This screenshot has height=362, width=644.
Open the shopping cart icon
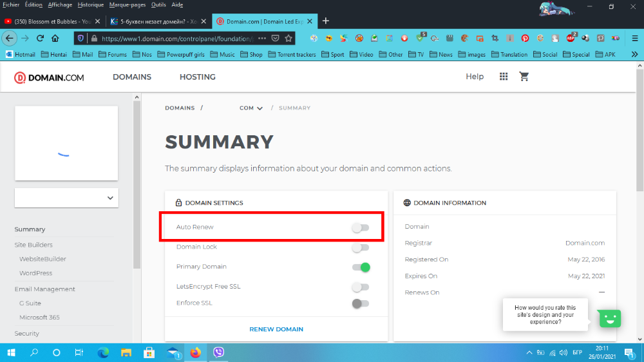point(524,77)
